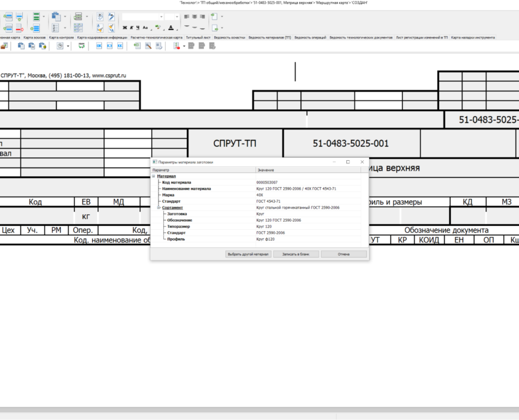Cancel the dialog with Отмена
519x420 pixels.
tap(343, 254)
